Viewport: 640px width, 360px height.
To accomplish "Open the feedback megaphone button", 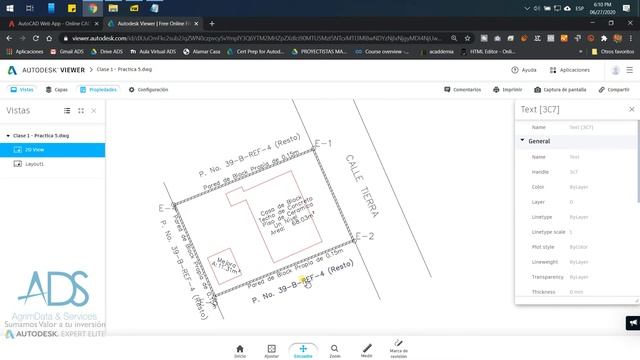I will click(x=633, y=323).
